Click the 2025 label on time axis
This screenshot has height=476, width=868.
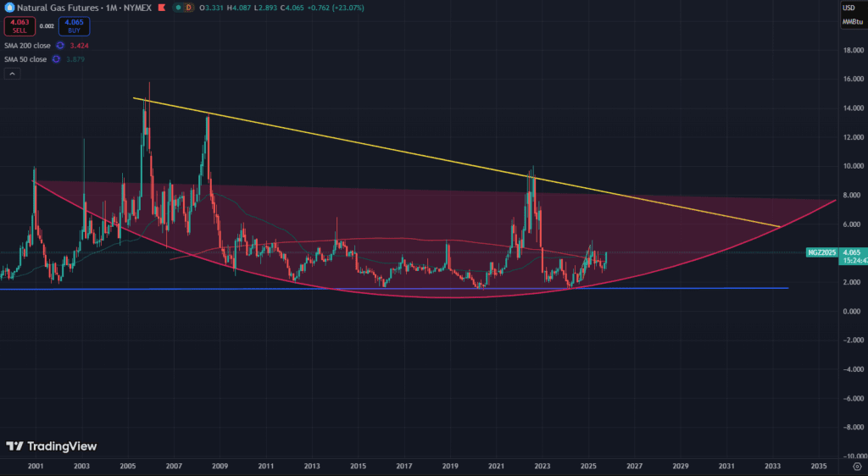(589, 467)
